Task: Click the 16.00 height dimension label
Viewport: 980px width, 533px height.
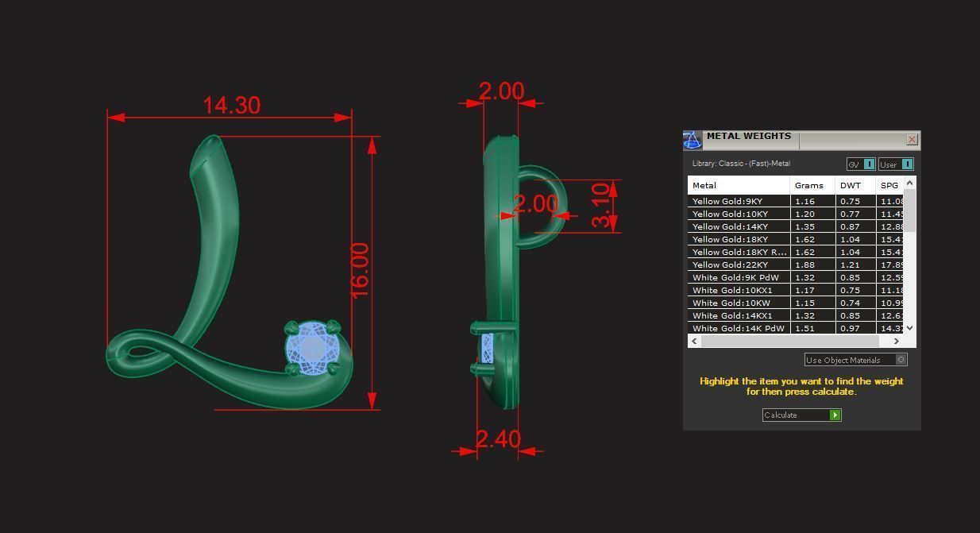Action: [x=360, y=271]
